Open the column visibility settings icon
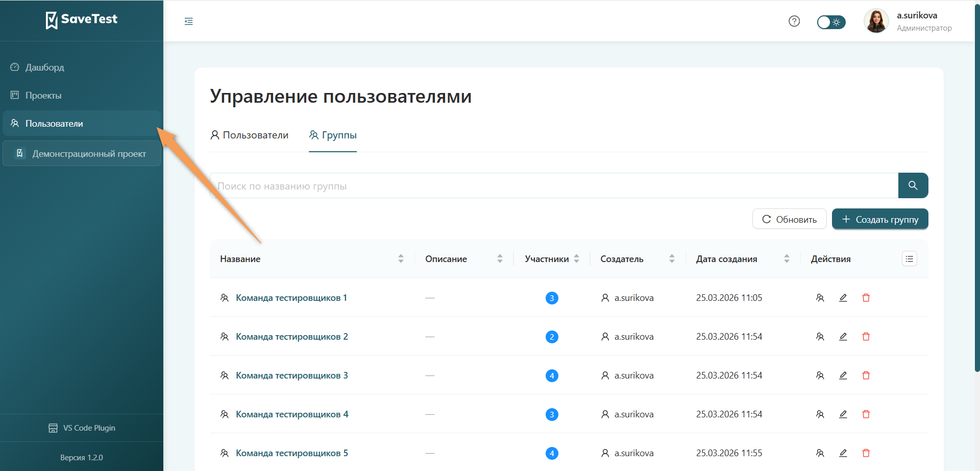Screen dimensions: 980x471 909,258
